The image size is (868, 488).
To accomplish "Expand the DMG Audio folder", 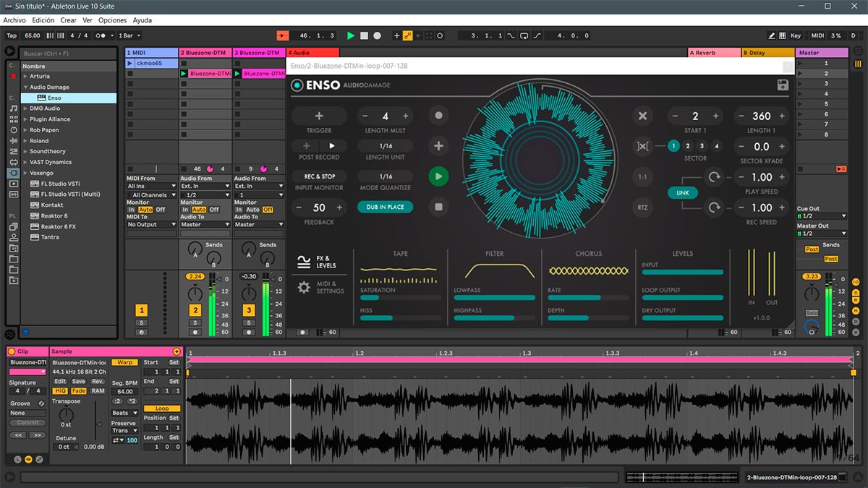I will point(25,108).
